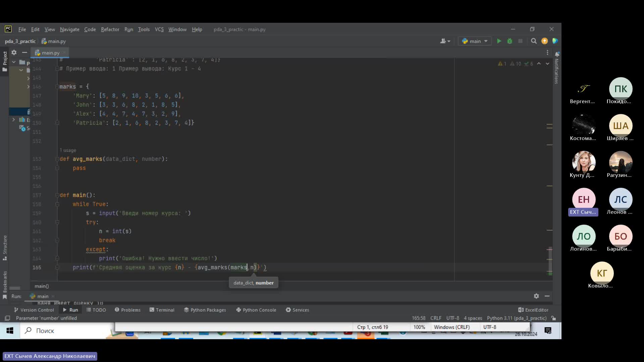Go to previous highlighted error arrow
This screenshot has width=644, height=362.
[x=539, y=63]
